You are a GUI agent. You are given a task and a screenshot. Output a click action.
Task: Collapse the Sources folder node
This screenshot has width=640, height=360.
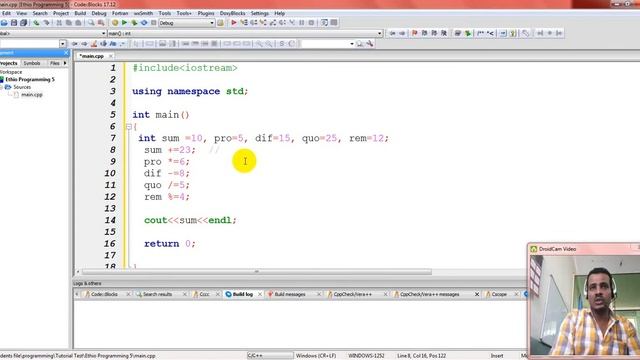click(2, 87)
